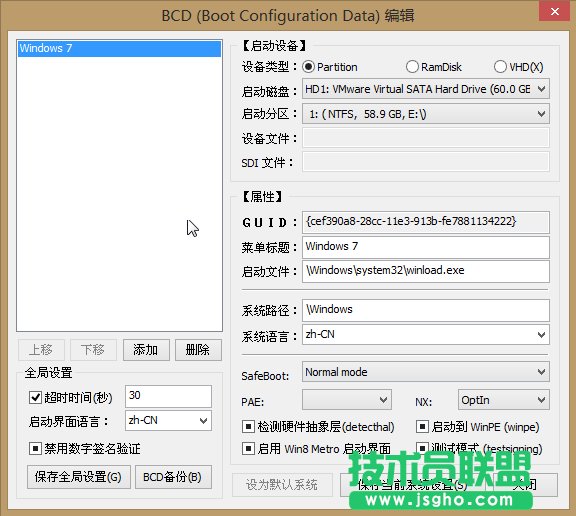Open the 系统语言 zh-CN dropdown
576x516 pixels.
(426, 335)
